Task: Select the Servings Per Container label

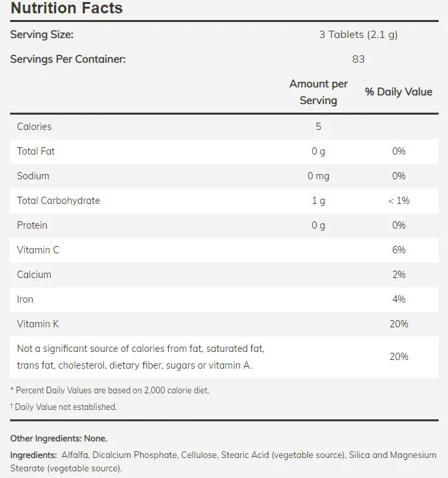Action: pyautogui.click(x=68, y=59)
